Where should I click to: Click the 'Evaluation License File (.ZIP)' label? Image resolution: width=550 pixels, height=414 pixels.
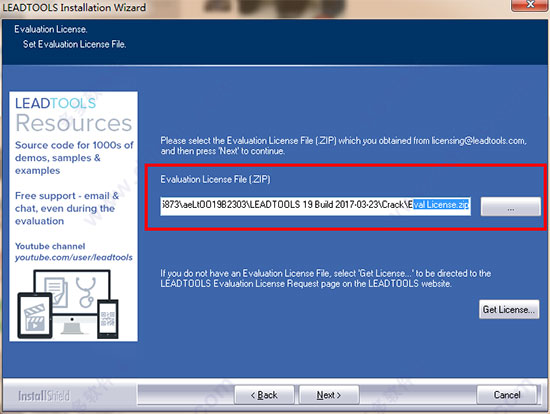pos(215,180)
